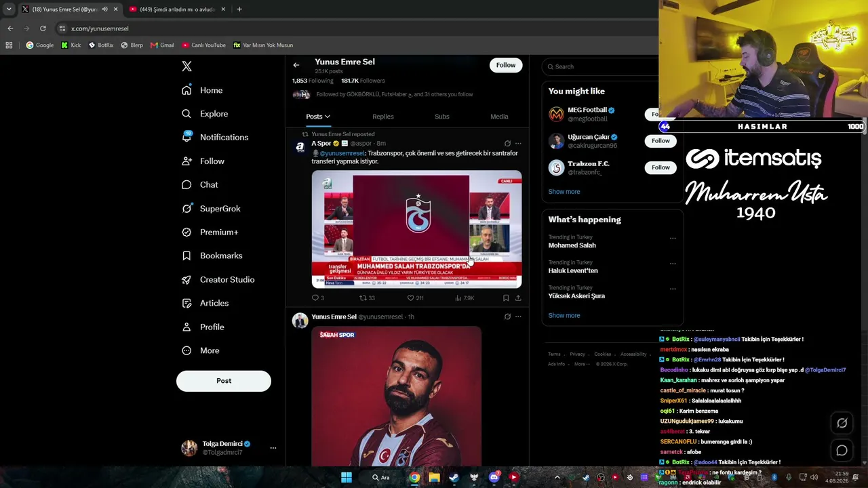Open the Chrome tab search dropdown
Viewport: 868px width, 488px height.
tap(9, 9)
